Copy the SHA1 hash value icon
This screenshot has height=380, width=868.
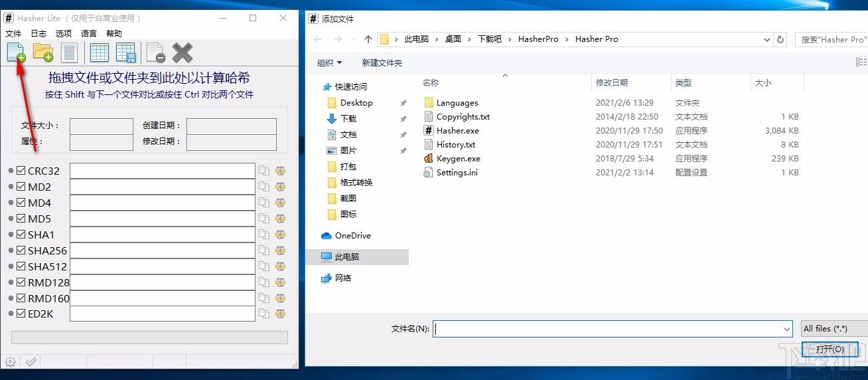click(x=264, y=235)
